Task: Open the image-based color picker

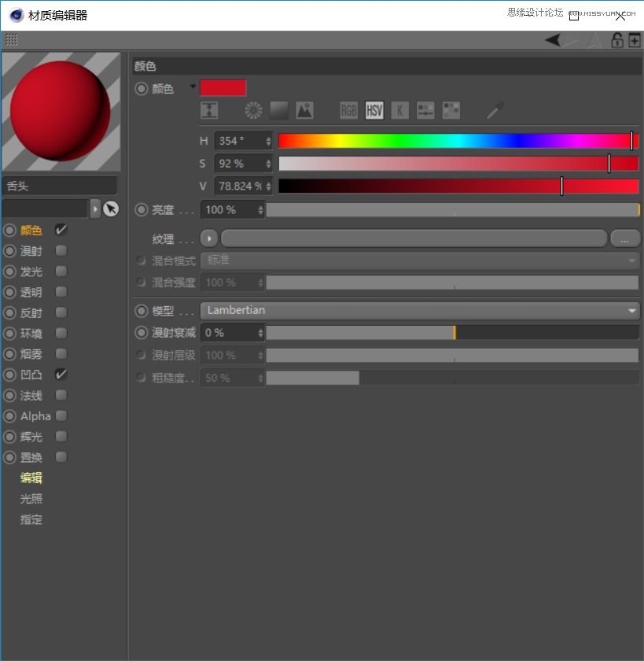Action: (x=304, y=110)
